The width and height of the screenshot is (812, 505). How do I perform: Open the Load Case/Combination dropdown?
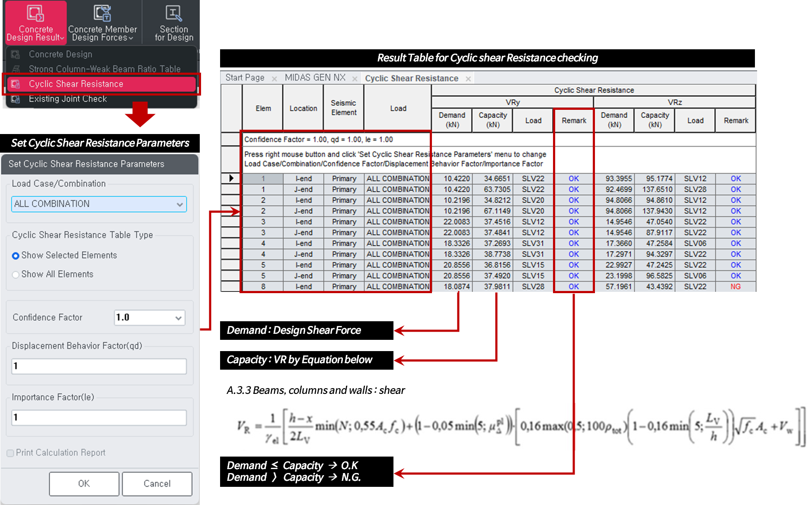(99, 204)
